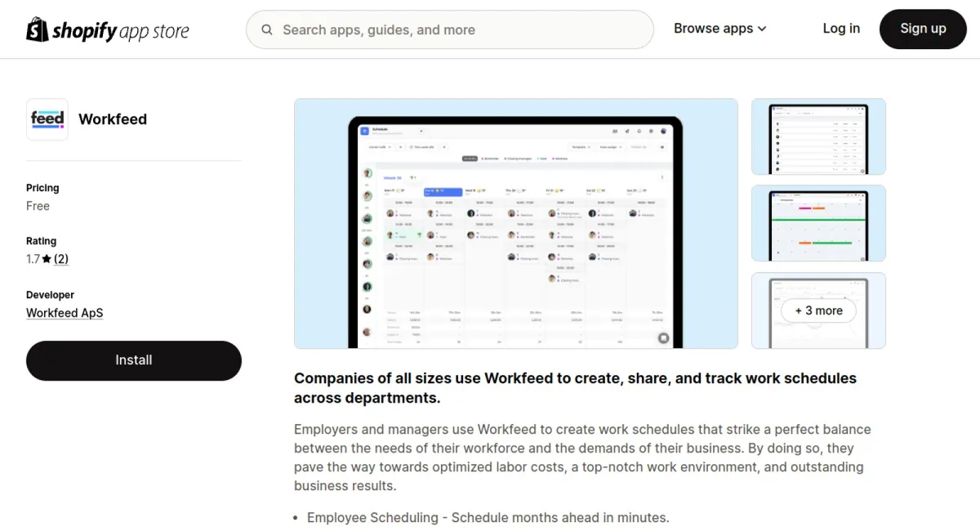
Task: Open the thumbnail with green timeline bars
Action: tap(818, 223)
